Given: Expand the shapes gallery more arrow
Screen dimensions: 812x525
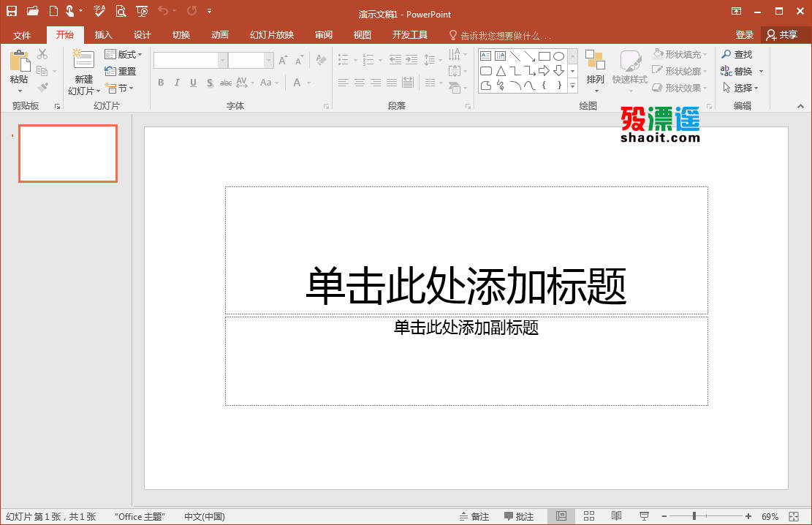Looking at the screenshot, I should click(573, 86).
